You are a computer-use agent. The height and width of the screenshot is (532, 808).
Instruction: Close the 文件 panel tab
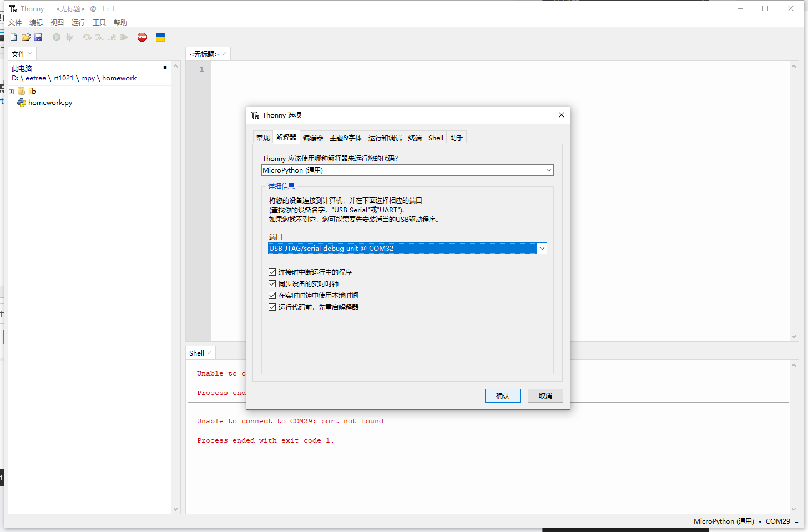click(30, 54)
